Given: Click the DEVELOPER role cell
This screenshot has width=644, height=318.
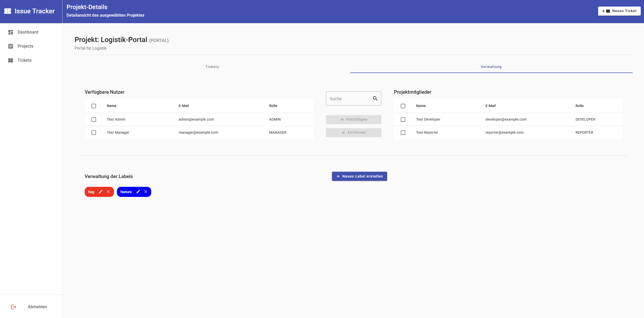Looking at the screenshot, I should 585,120.
